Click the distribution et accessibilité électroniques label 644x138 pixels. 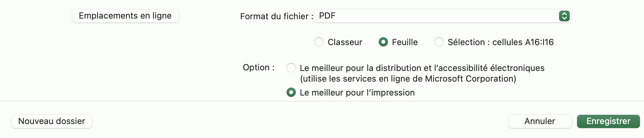click(422, 68)
